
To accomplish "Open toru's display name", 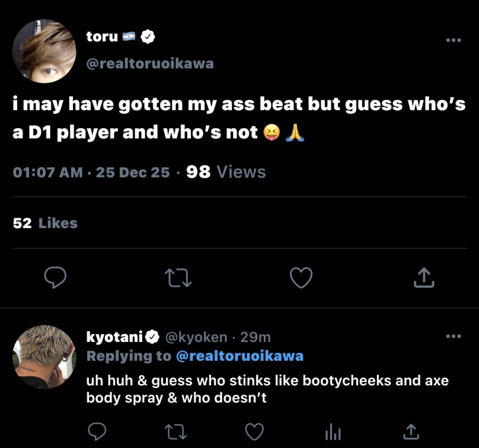I will click(102, 37).
